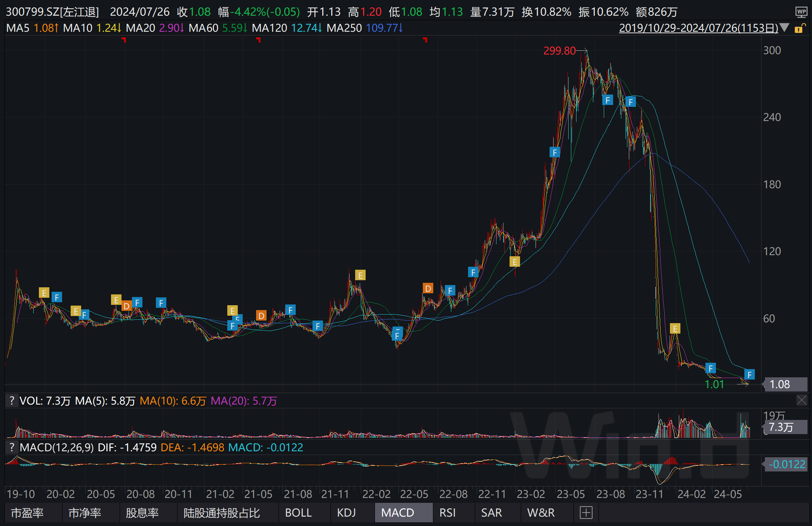Click the E marker after the 23-11 crash

(x=675, y=329)
